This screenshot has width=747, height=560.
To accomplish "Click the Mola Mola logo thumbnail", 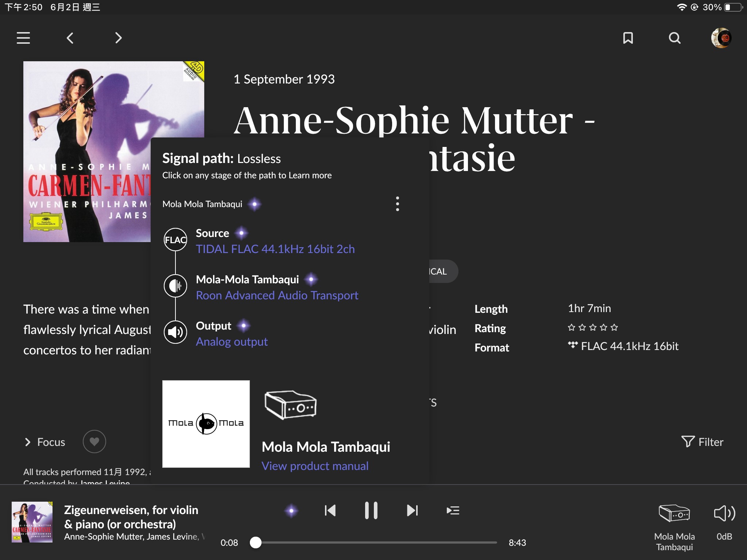I will click(x=206, y=424).
